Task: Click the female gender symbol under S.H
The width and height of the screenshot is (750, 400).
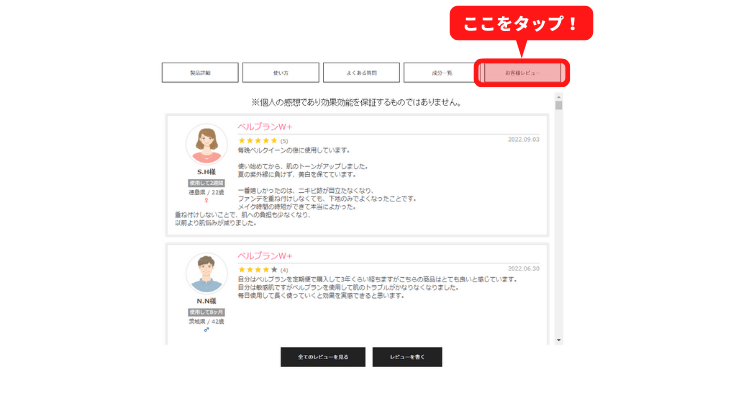Action: [x=207, y=200]
